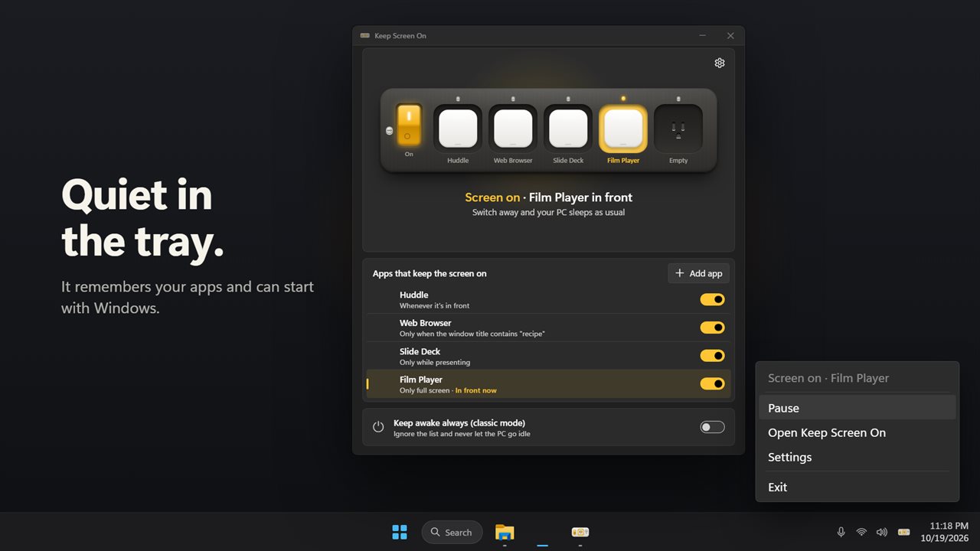Turn off the Huddle toggle

click(x=712, y=299)
